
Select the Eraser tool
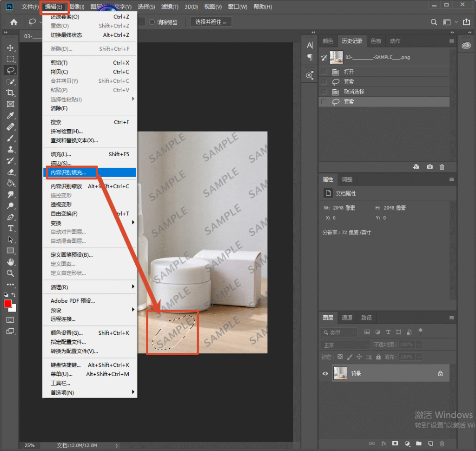click(x=10, y=172)
